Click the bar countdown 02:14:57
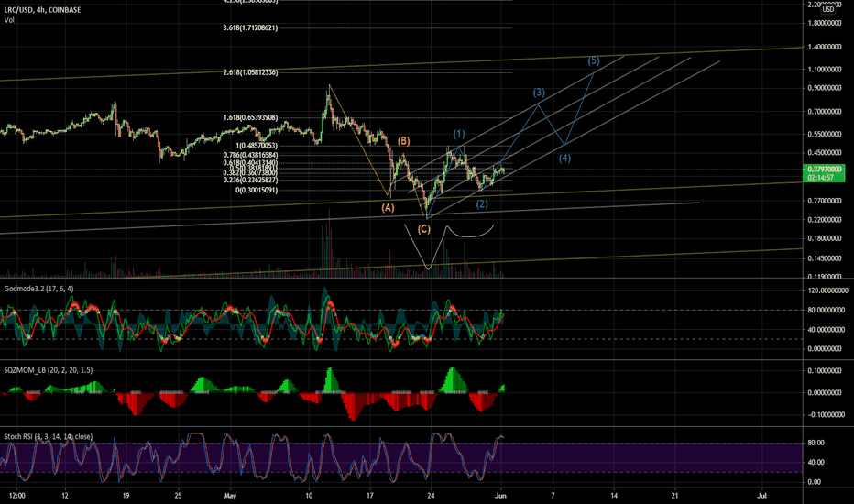This screenshot has height=504, width=854. (820, 178)
